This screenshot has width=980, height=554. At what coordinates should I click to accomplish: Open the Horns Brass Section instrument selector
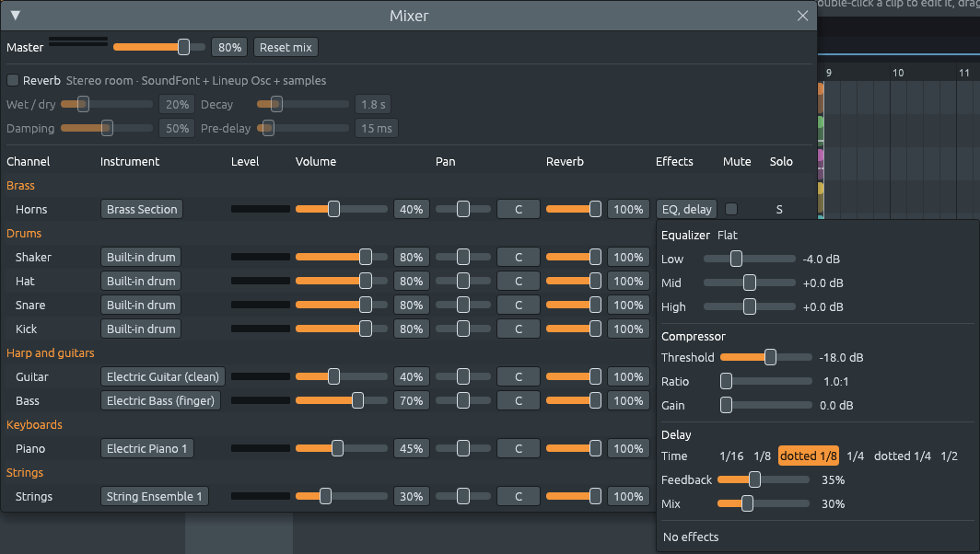[142, 209]
